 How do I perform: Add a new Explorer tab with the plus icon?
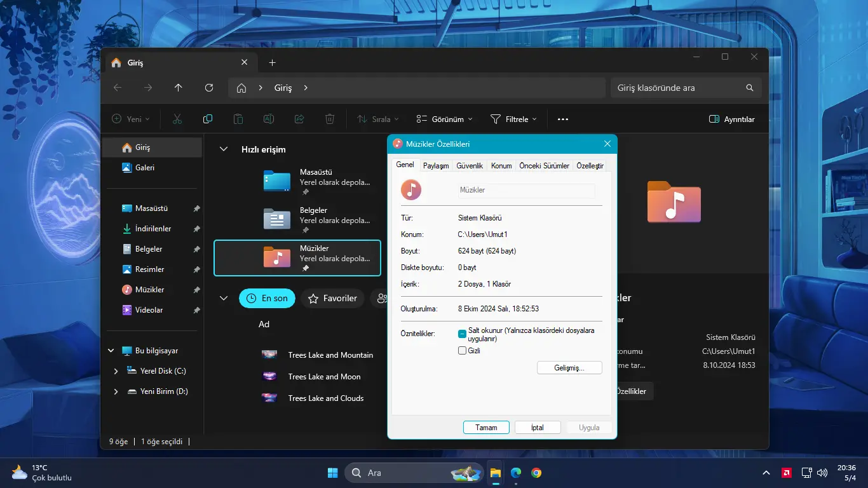coord(273,62)
